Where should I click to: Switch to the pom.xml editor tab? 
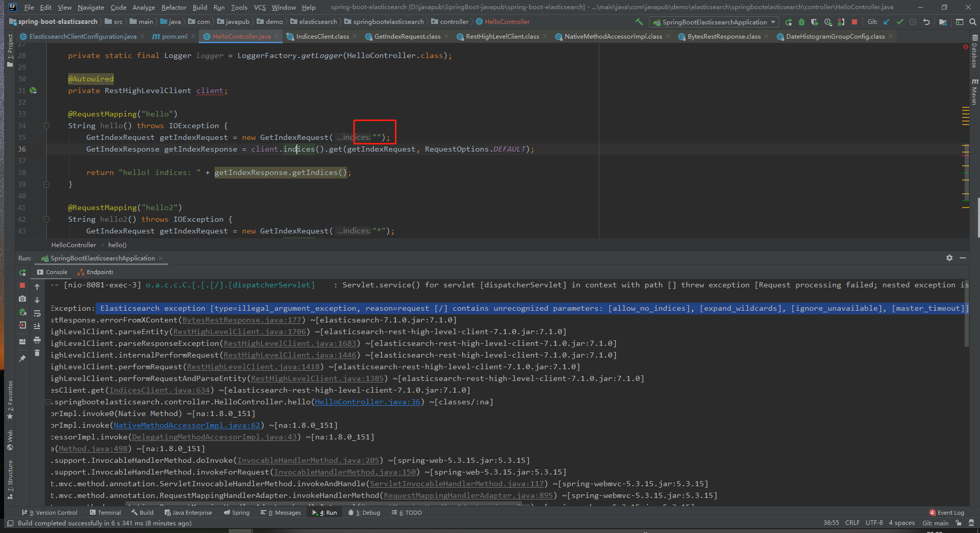click(174, 37)
